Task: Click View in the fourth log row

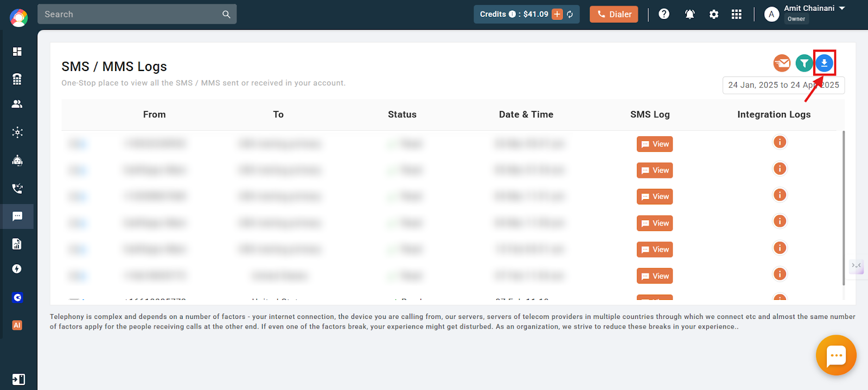Action: coord(655,223)
